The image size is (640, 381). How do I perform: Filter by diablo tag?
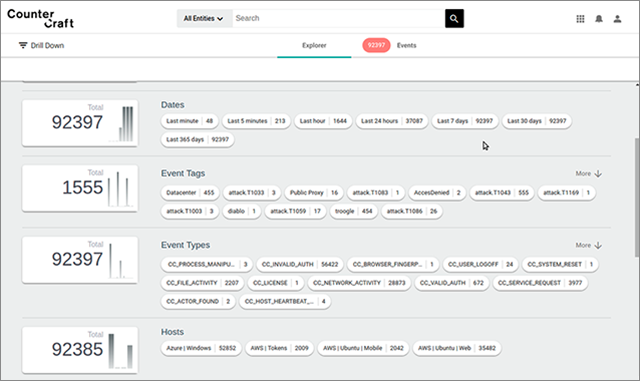[241, 211]
